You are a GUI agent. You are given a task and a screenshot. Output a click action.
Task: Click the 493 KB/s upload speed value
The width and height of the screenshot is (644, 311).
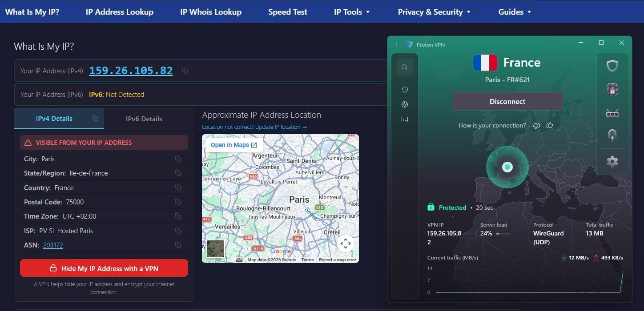coord(612,258)
